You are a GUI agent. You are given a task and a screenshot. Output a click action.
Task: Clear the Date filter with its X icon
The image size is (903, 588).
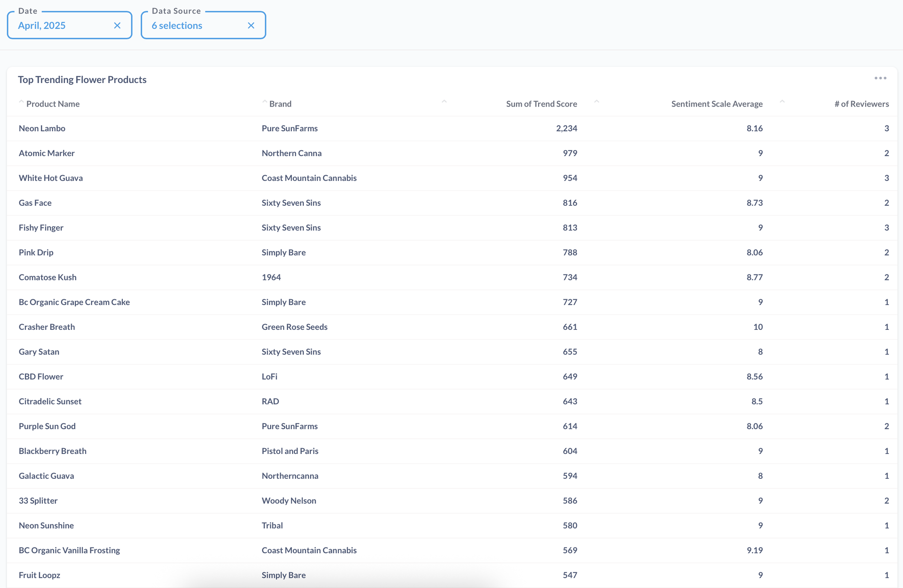[x=117, y=26]
